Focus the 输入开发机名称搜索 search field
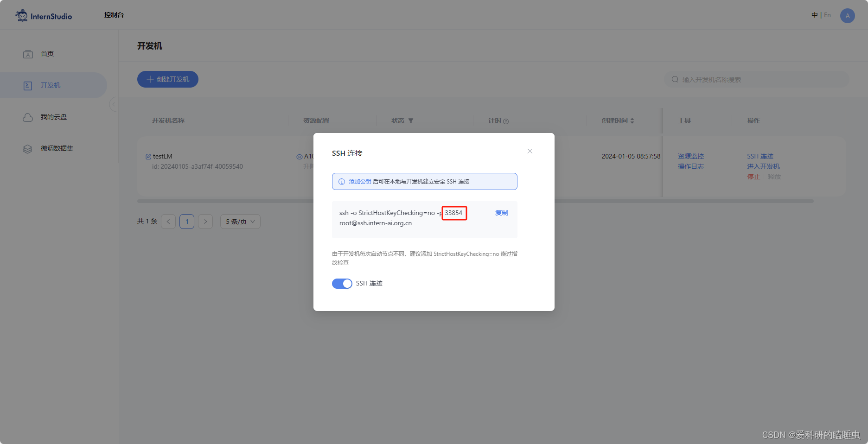Screen dimensions: 868x444 757,79
